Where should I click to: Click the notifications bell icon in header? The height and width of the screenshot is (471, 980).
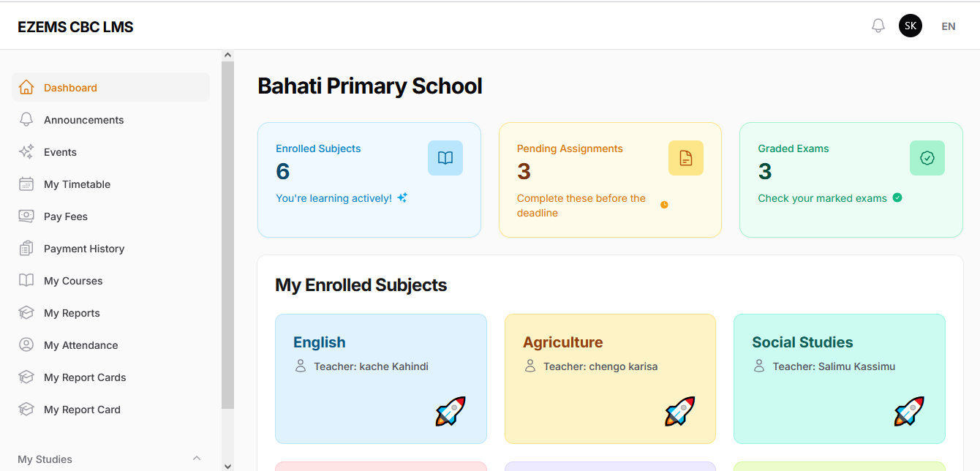878,26
